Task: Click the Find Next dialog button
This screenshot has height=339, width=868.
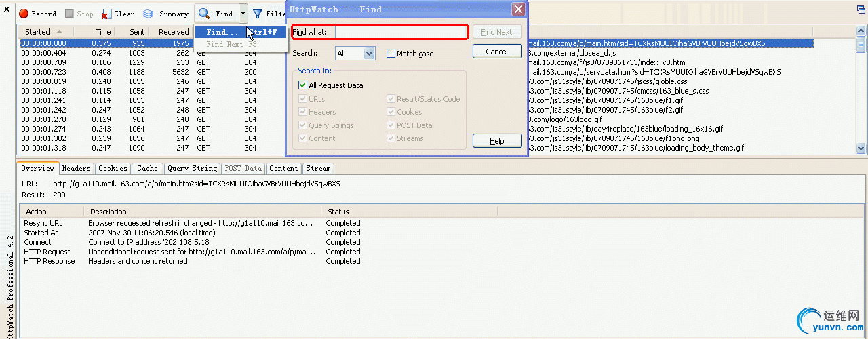Action: click(497, 32)
